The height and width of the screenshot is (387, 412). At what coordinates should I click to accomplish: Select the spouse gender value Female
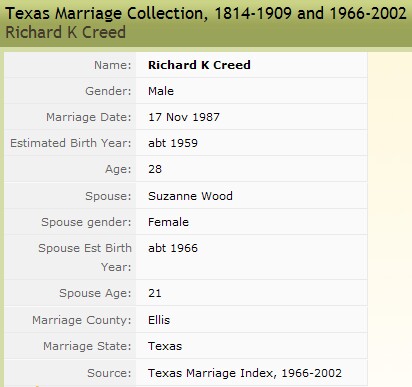(x=168, y=222)
